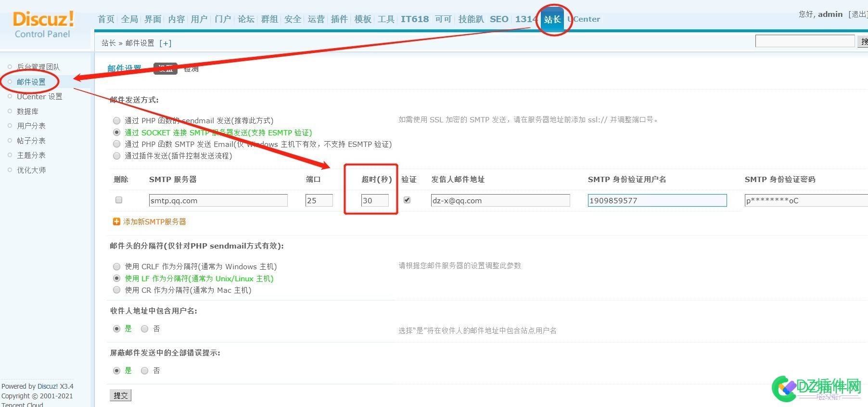The width and height of the screenshot is (868, 407).
Task: Open the 用户 menu
Action: (x=199, y=19)
